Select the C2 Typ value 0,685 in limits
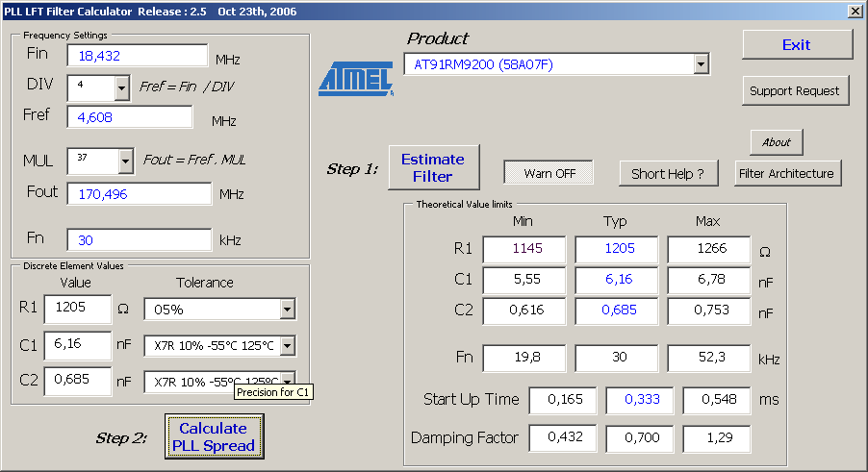This screenshot has width=868, height=472. [x=617, y=311]
